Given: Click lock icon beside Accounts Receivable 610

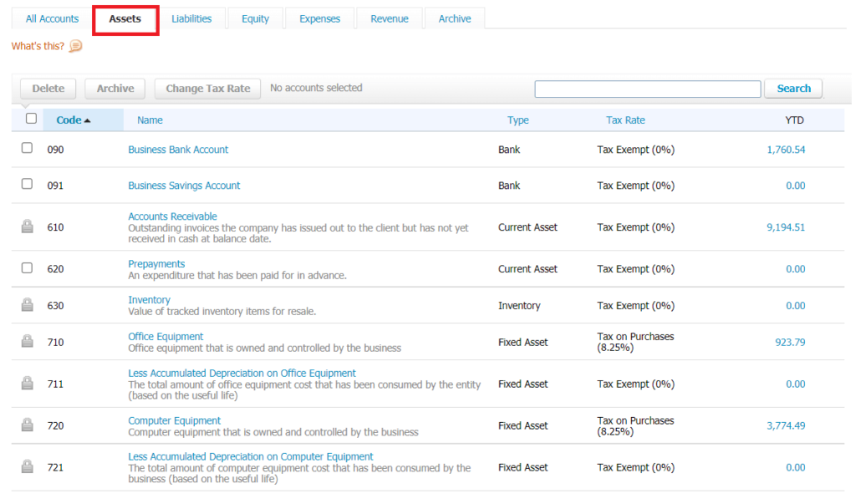Looking at the screenshot, I should (x=27, y=227).
